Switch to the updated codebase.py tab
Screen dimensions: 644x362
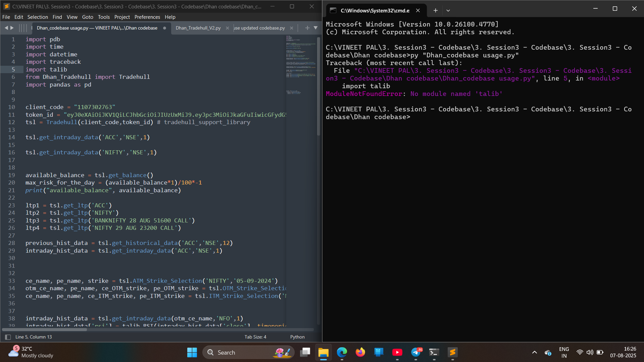(x=259, y=28)
